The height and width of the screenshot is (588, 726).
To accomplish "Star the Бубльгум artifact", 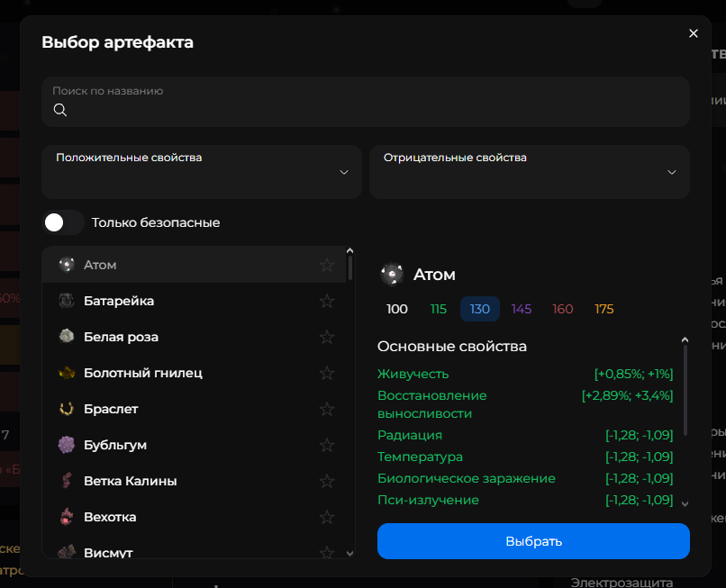I will 327,445.
